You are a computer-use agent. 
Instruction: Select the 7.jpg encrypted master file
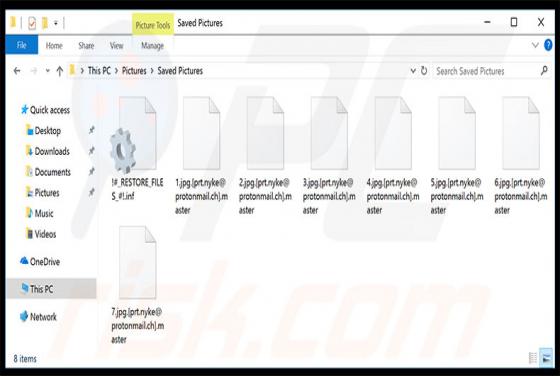pyautogui.click(x=138, y=285)
